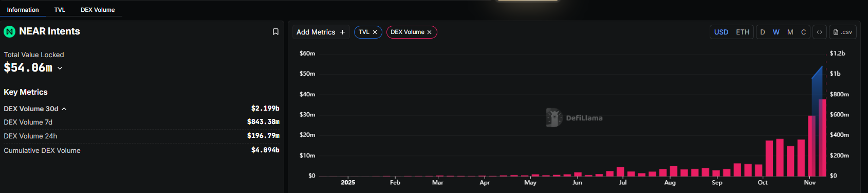Image resolution: width=868 pixels, height=193 pixels.
Task: Click Cumulative DEX Volume label
Action: click(42, 151)
